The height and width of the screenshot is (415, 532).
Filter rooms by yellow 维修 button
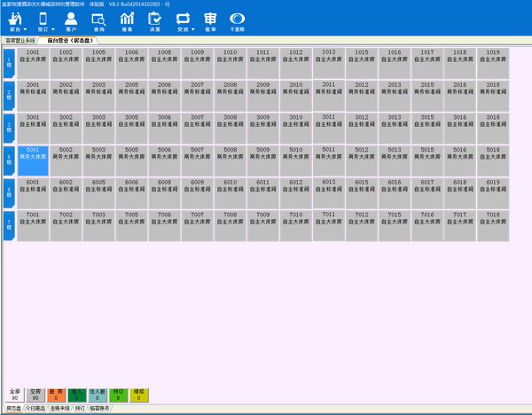pos(139,395)
